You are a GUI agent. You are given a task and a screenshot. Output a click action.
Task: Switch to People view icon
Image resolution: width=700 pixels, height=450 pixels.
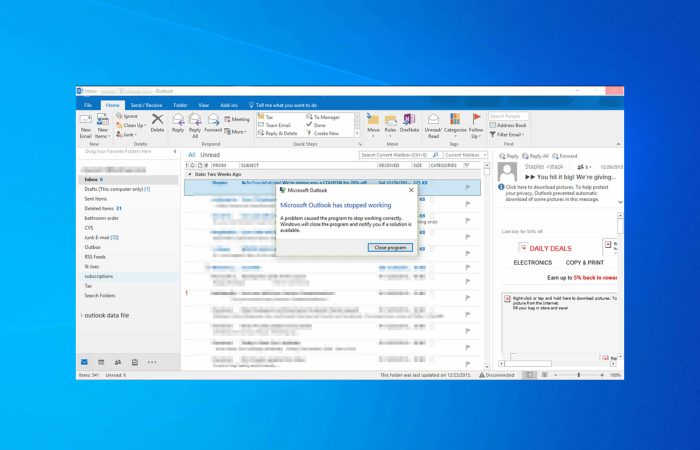click(118, 362)
